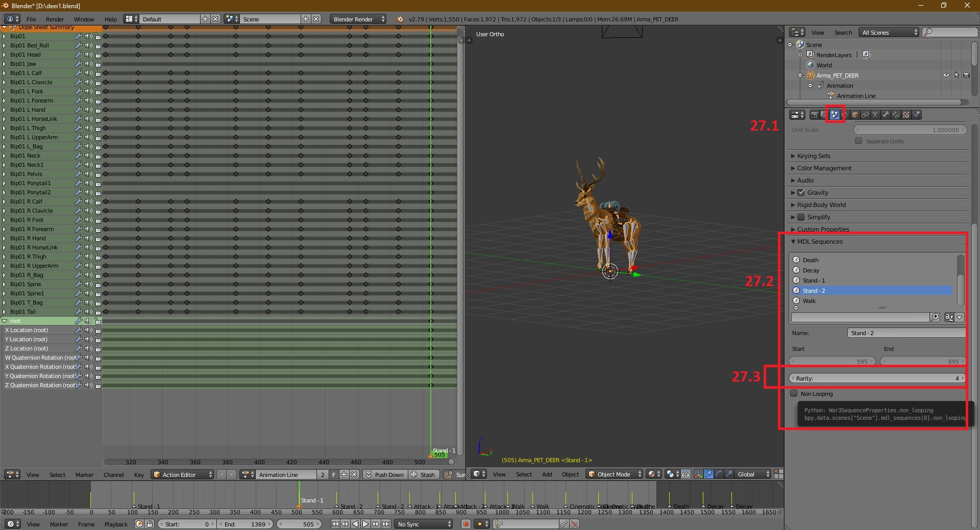Select the Walk sequence in MDL Sequences
This screenshot has height=530, width=980.
tap(809, 301)
